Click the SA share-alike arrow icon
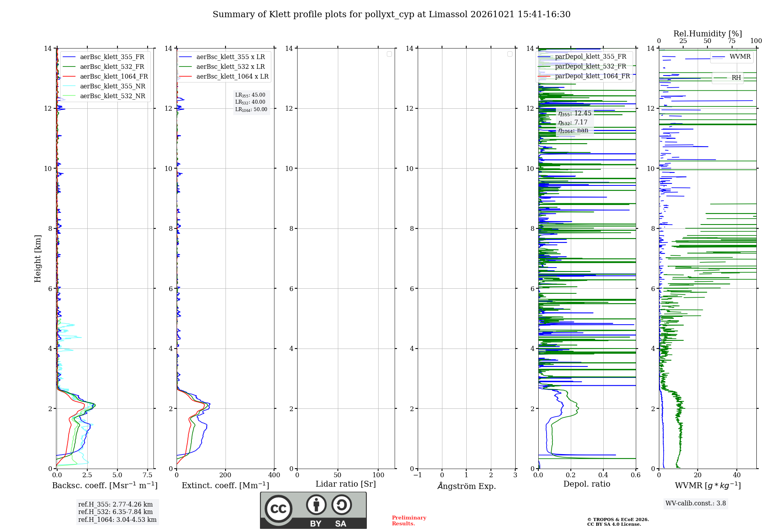783x532 pixels. (x=341, y=505)
